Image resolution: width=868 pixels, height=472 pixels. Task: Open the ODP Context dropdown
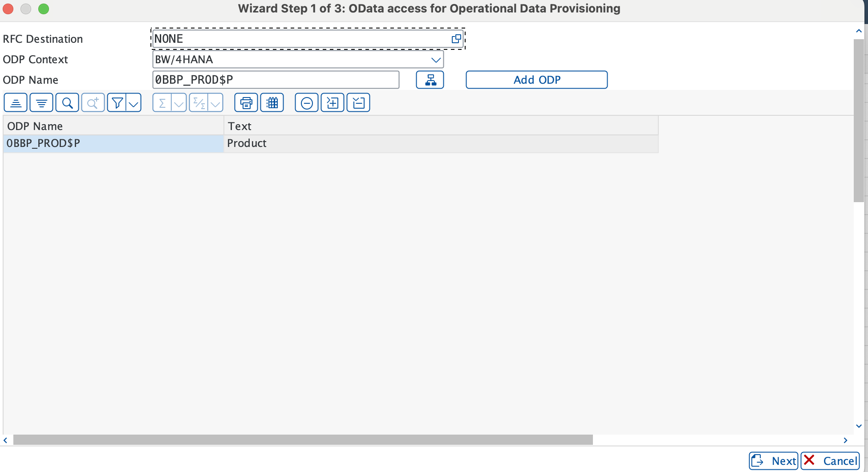tap(435, 59)
